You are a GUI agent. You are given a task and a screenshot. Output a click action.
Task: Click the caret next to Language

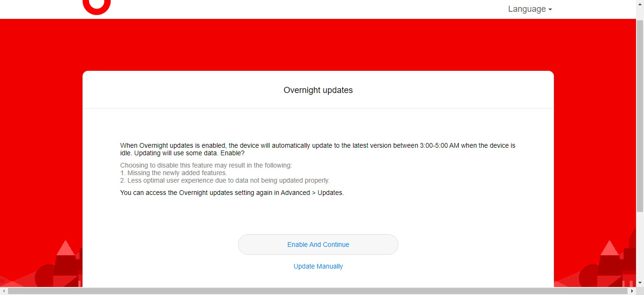click(x=550, y=9)
